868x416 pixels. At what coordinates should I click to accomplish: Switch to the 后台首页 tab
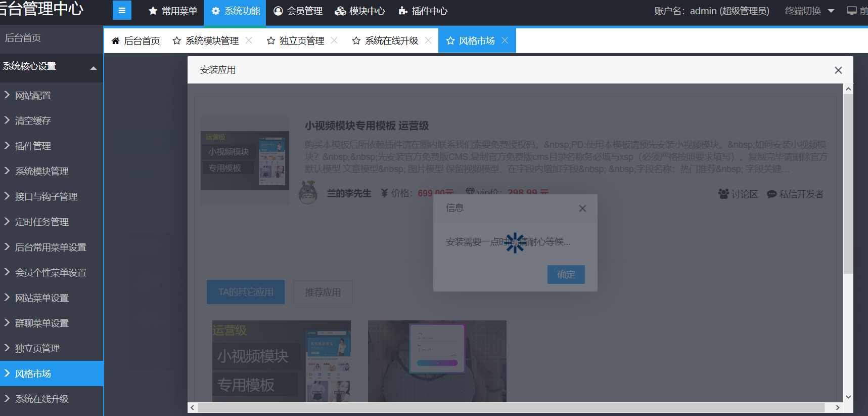(135, 41)
